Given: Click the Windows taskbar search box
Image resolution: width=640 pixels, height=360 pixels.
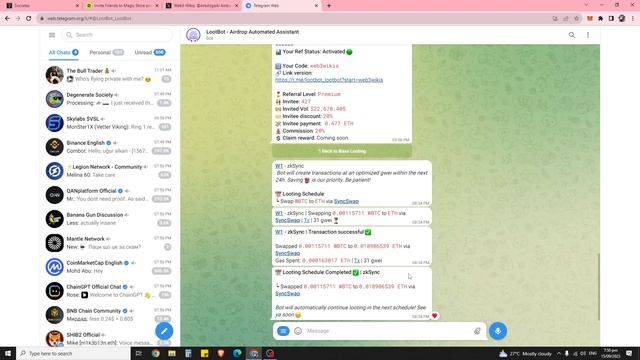Looking at the screenshot, I should coord(73,353).
